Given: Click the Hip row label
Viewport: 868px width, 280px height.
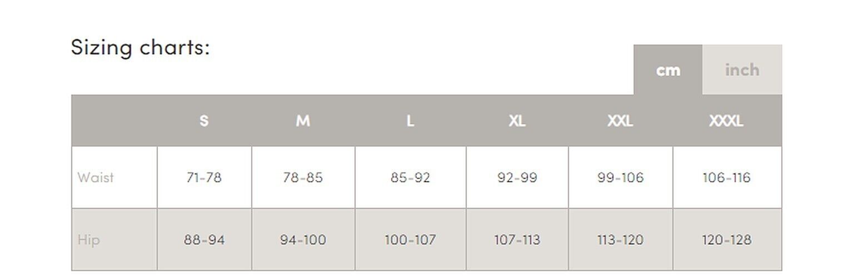Looking at the screenshot, I should coord(88,240).
